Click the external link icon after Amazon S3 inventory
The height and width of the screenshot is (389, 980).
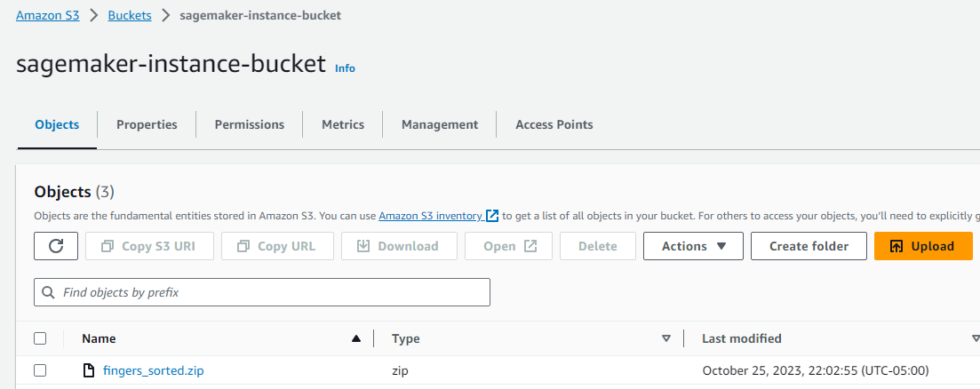(x=492, y=216)
